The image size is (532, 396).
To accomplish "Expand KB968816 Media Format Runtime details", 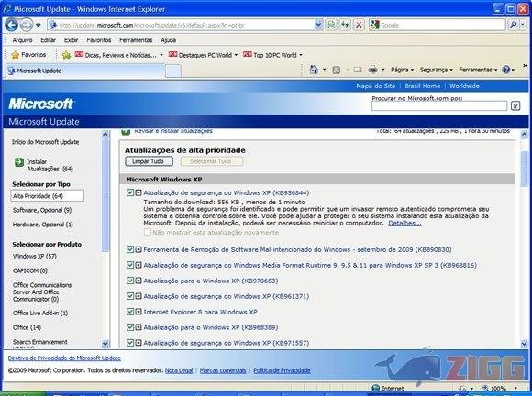I will click(x=139, y=265).
